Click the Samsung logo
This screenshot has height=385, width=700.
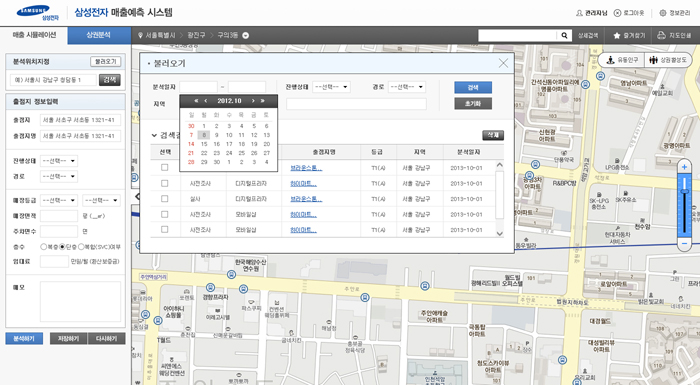(x=38, y=13)
